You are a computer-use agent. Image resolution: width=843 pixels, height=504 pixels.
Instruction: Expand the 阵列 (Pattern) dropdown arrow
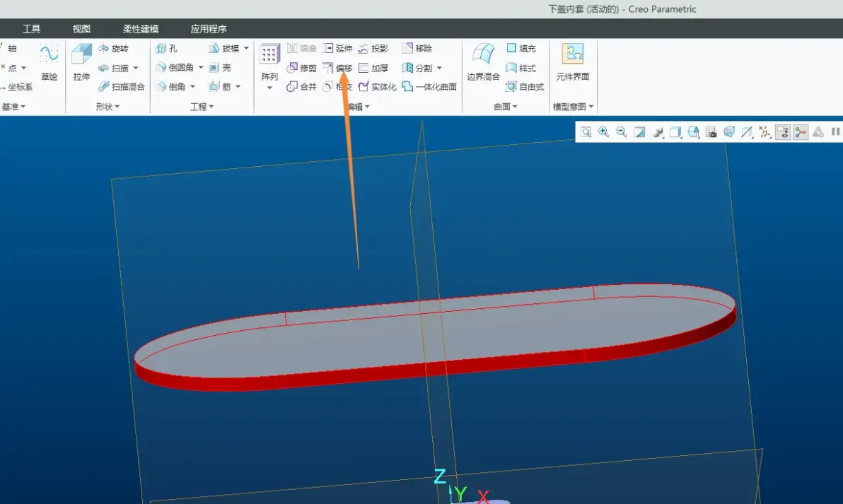269,88
